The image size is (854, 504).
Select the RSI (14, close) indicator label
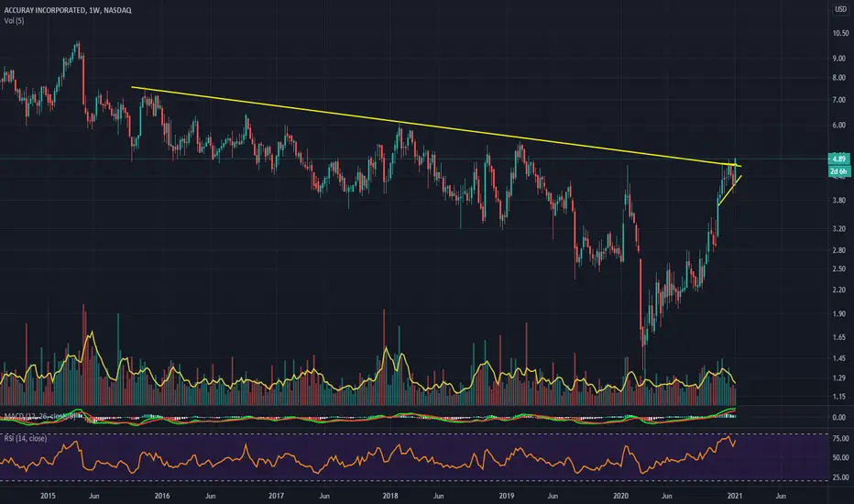(x=26, y=438)
